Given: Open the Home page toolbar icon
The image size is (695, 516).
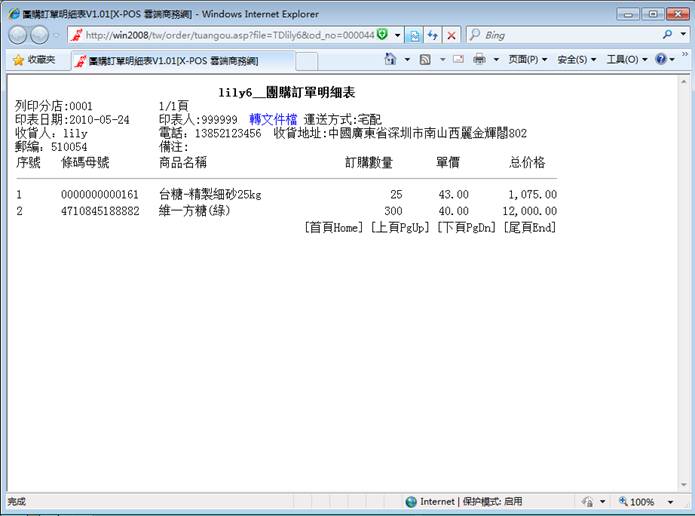Looking at the screenshot, I should tap(391, 60).
